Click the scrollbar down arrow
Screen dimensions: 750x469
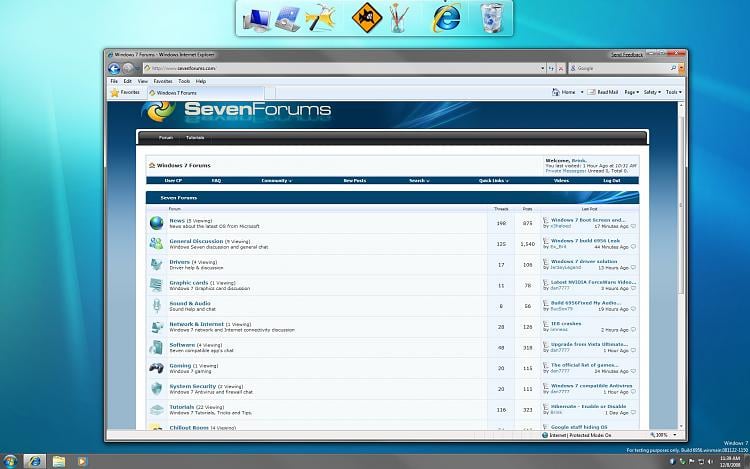pyautogui.click(x=681, y=426)
